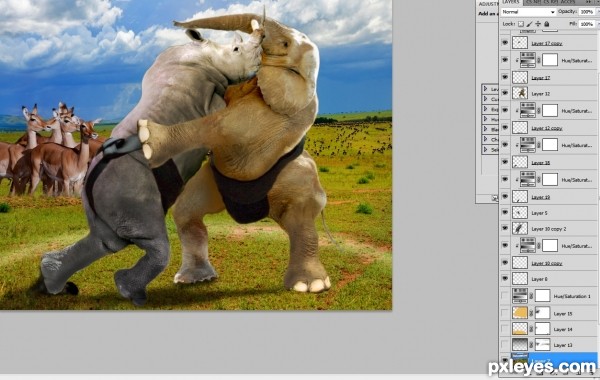Select the Layer 13 name text
600x380 pixels.
click(563, 345)
